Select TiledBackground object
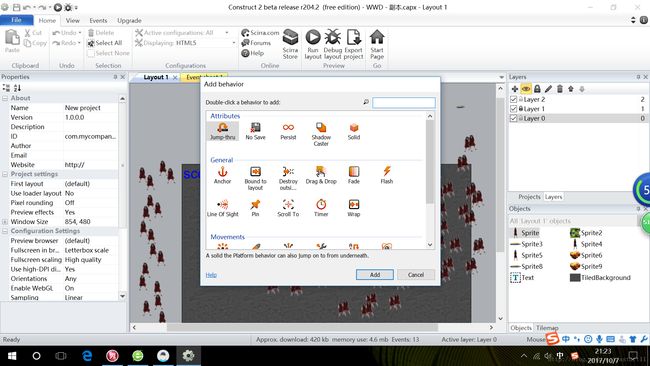Viewport: 650px width, 366px height. [x=600, y=278]
